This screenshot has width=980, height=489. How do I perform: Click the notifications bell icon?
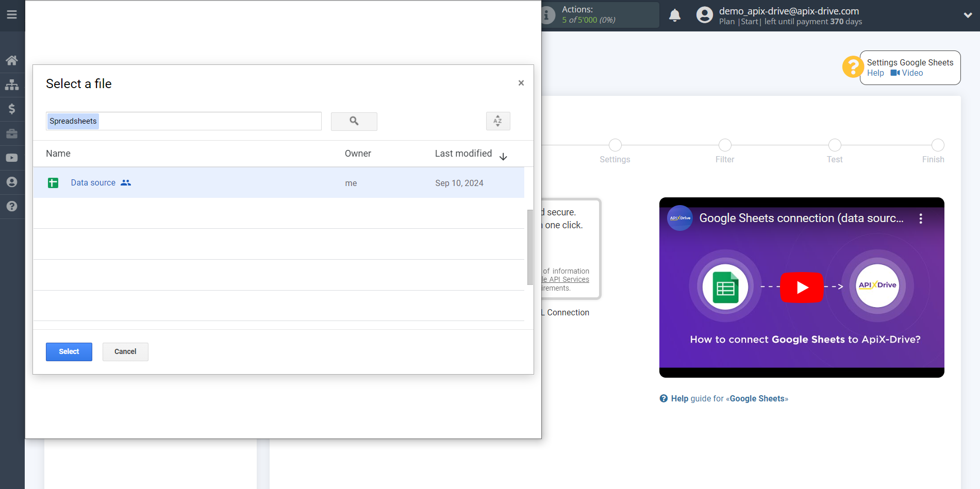[x=675, y=15]
